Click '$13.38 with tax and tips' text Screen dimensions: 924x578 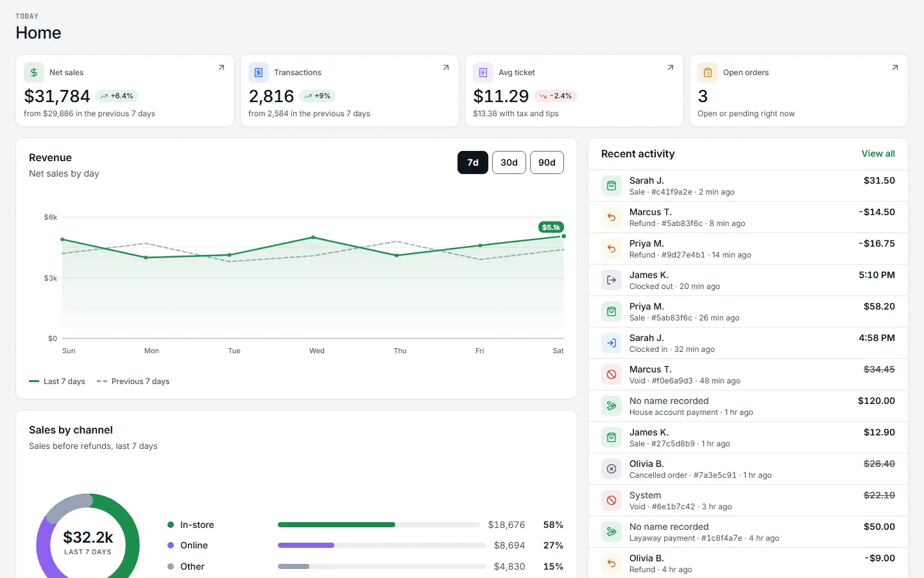[516, 114]
